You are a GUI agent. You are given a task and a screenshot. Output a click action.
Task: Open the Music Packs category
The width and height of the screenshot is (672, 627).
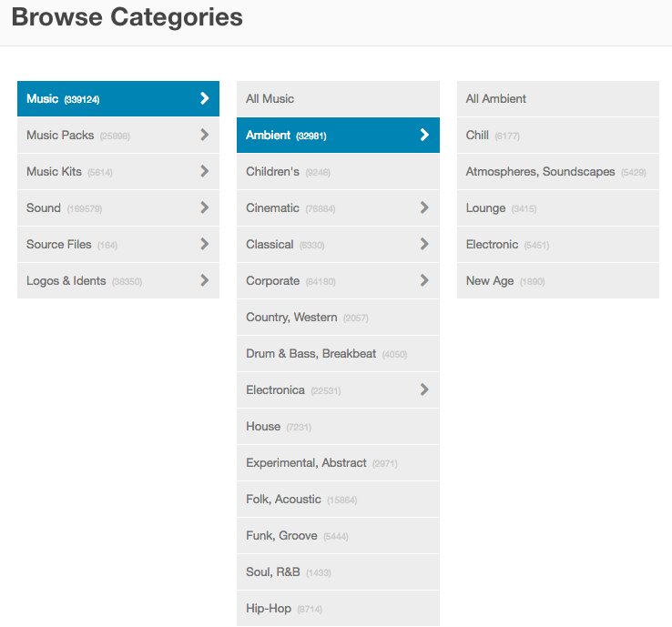[x=118, y=135]
